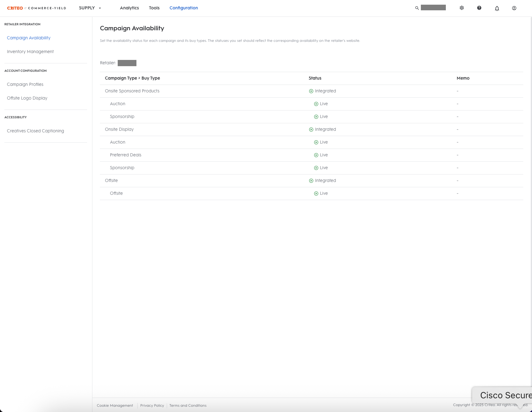Expand the SUPPLY dropdown arrow
This screenshot has height=412, width=532.
[100, 8]
